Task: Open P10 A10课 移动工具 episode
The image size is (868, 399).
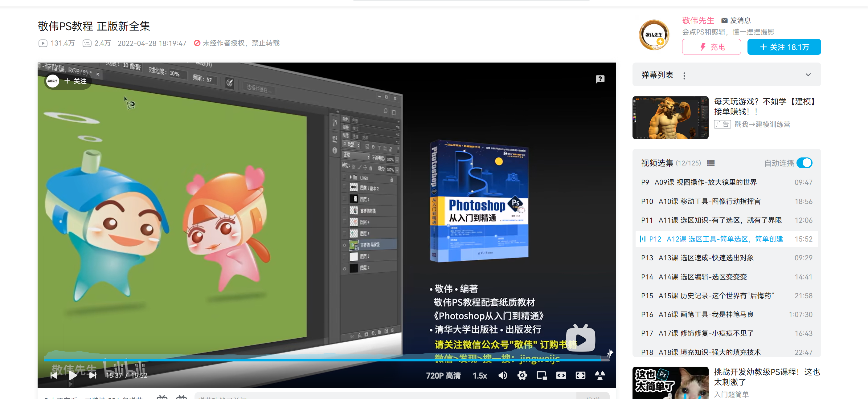Action: pyautogui.click(x=727, y=202)
